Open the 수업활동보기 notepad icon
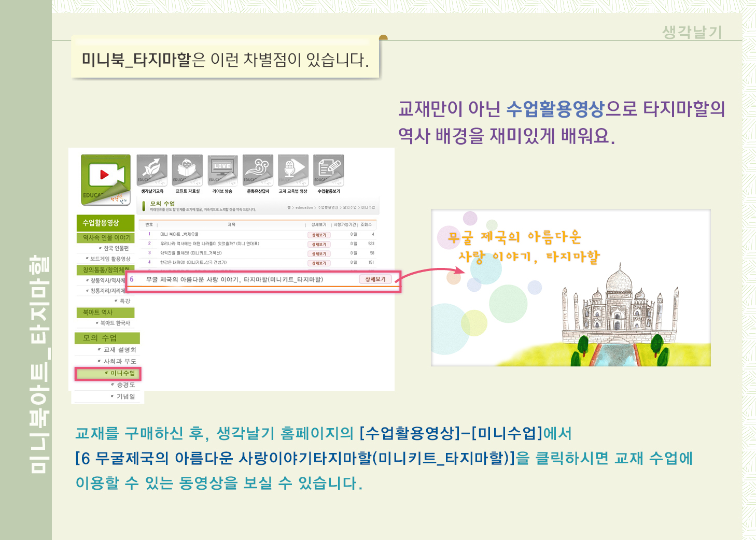This screenshot has height=540, width=756. click(328, 170)
